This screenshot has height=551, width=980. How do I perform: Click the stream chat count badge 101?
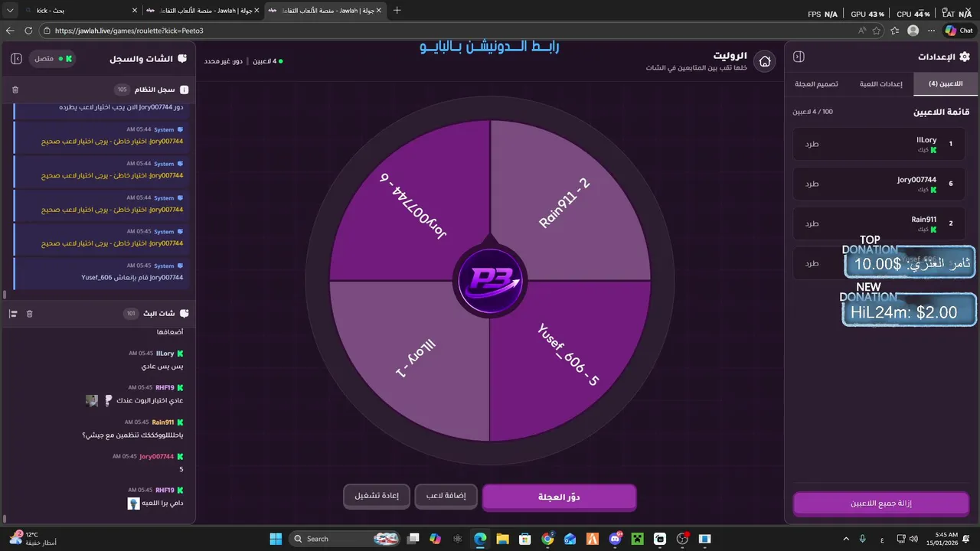pyautogui.click(x=131, y=314)
